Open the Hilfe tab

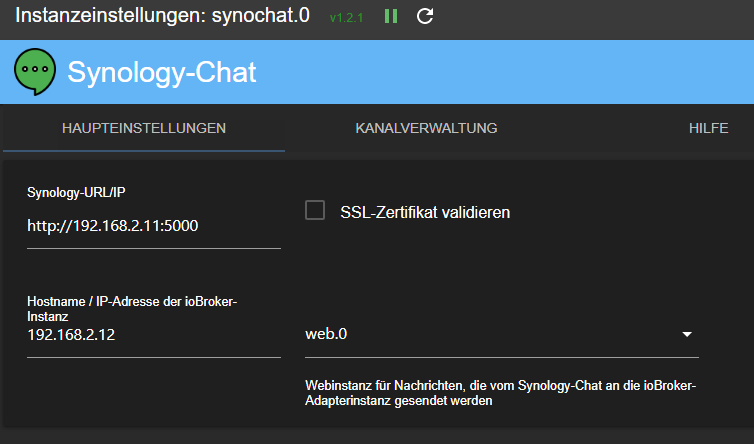coord(707,128)
